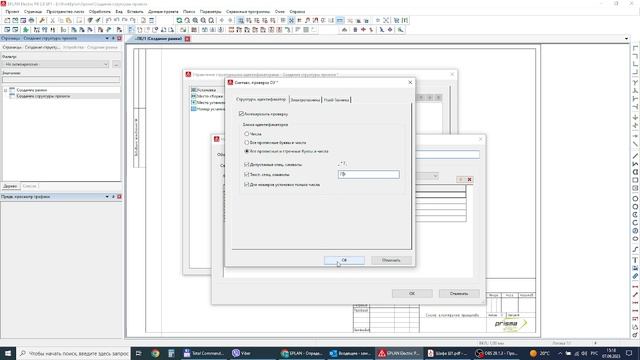This screenshot has height=360, width=640.
Task: Open Task View on the taskbar
Action: (138, 353)
